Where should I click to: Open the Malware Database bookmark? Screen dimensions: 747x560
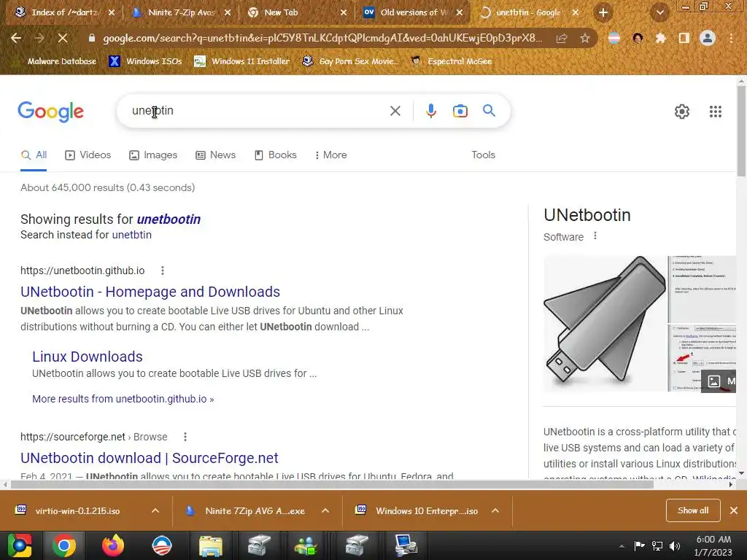(x=55, y=61)
